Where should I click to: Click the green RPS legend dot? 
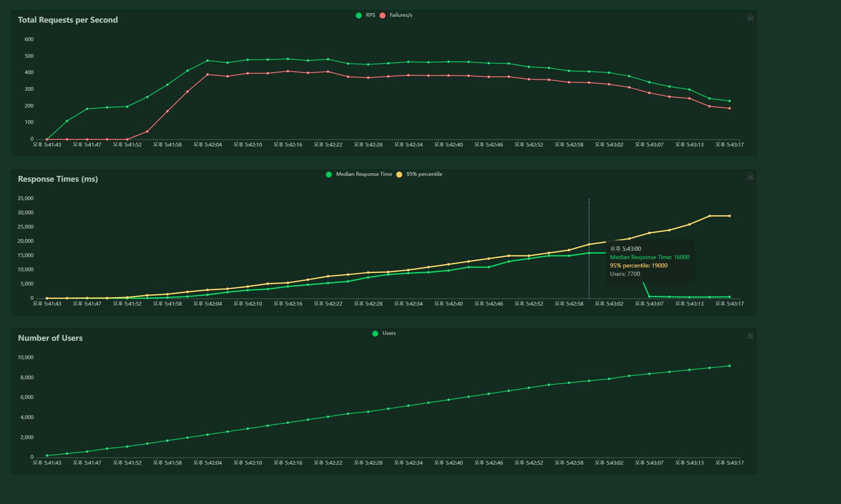[359, 15]
